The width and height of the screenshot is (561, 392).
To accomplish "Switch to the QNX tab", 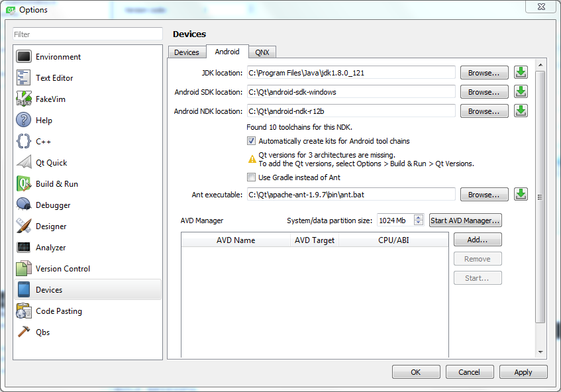I will [262, 52].
